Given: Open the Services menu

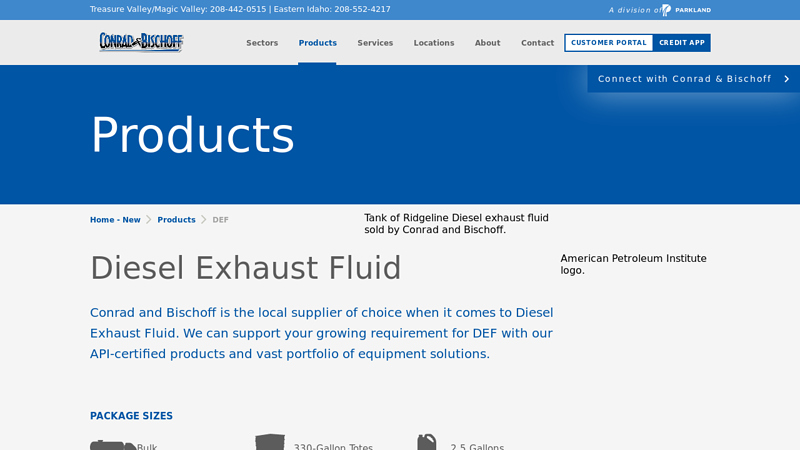Looking at the screenshot, I should point(375,43).
